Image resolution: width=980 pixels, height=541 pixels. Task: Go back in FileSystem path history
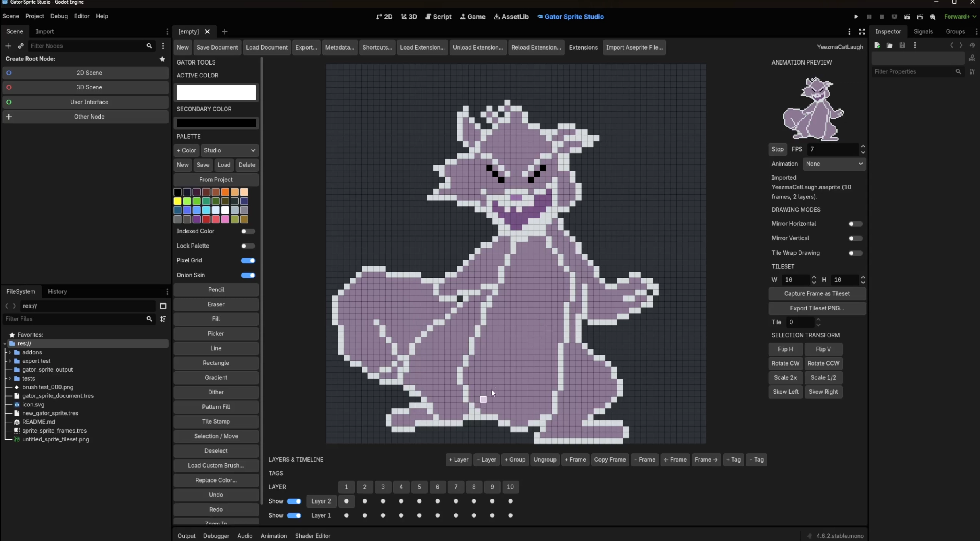tap(6, 306)
